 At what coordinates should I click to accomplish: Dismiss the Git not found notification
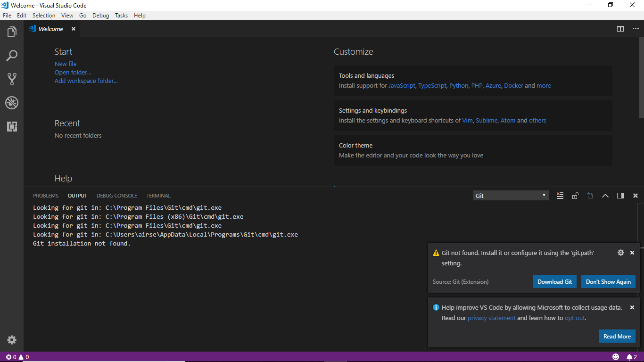[x=632, y=253]
